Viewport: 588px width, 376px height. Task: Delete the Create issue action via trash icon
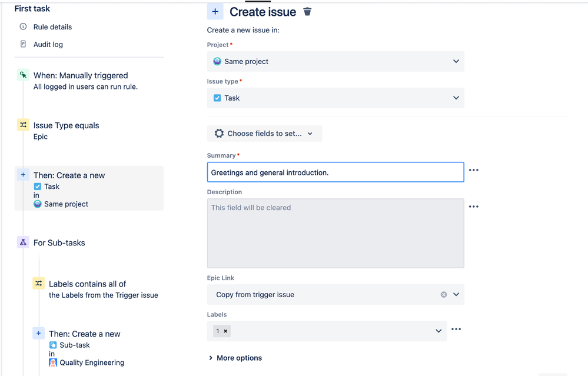(307, 12)
